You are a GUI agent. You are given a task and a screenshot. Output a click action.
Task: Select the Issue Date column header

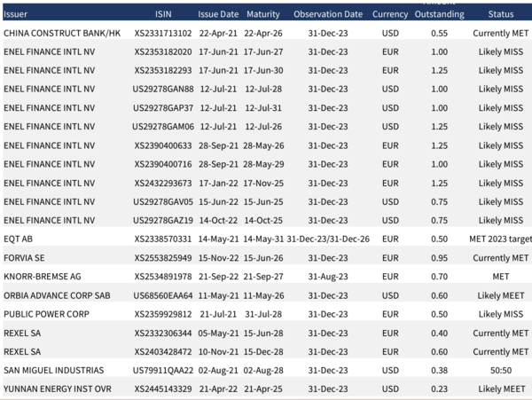tap(217, 14)
